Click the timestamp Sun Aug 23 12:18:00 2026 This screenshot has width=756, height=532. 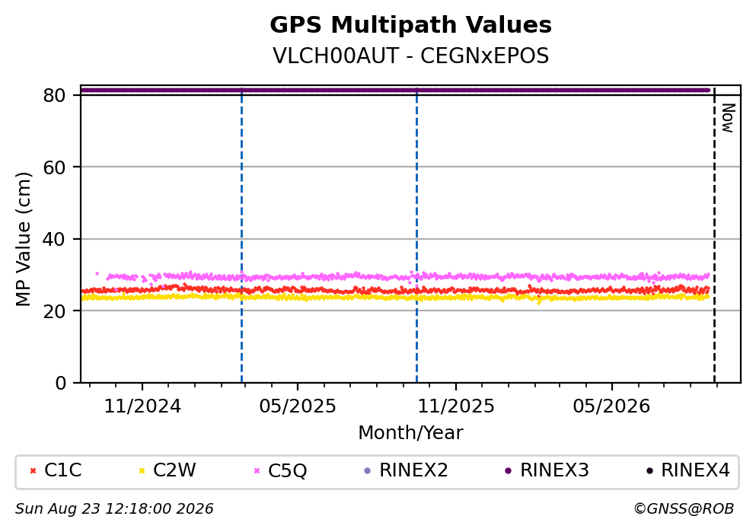[114, 509]
